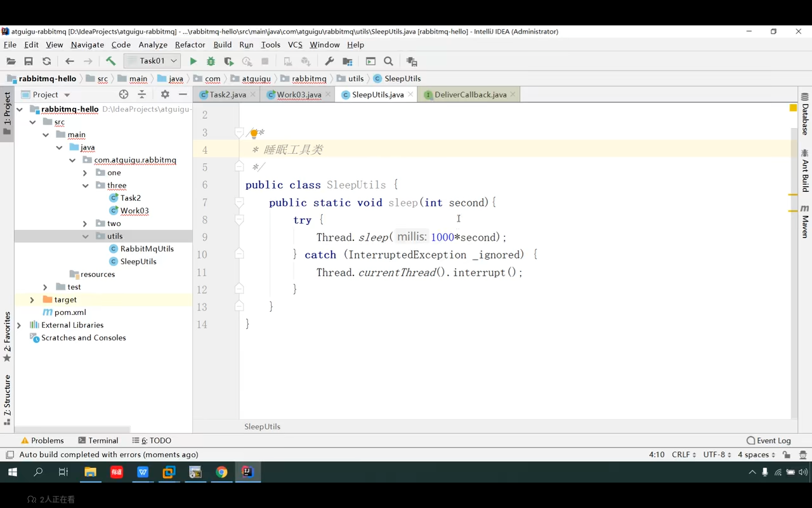This screenshot has height=508, width=812.
Task: Open the Task01 run configuration dropdown
Action: click(x=152, y=61)
